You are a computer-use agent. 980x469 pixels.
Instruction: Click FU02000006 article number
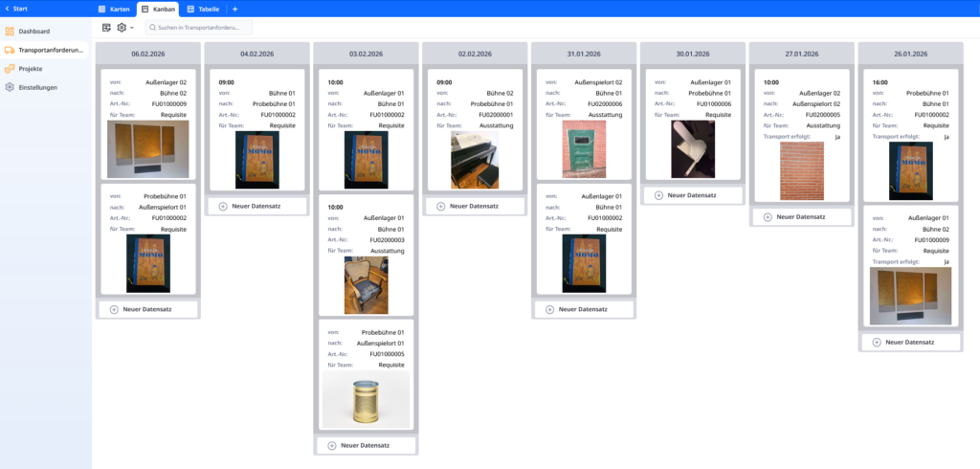(605, 103)
